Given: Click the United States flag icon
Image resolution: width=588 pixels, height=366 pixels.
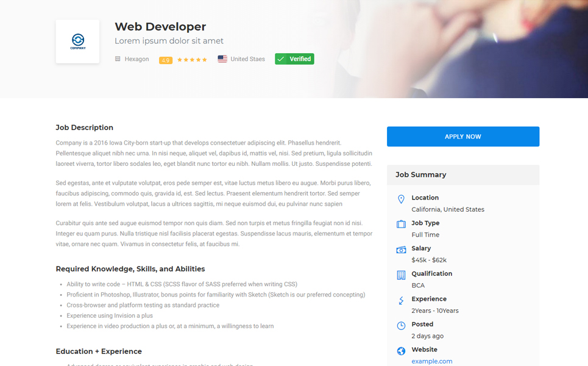Looking at the screenshot, I should [222, 59].
